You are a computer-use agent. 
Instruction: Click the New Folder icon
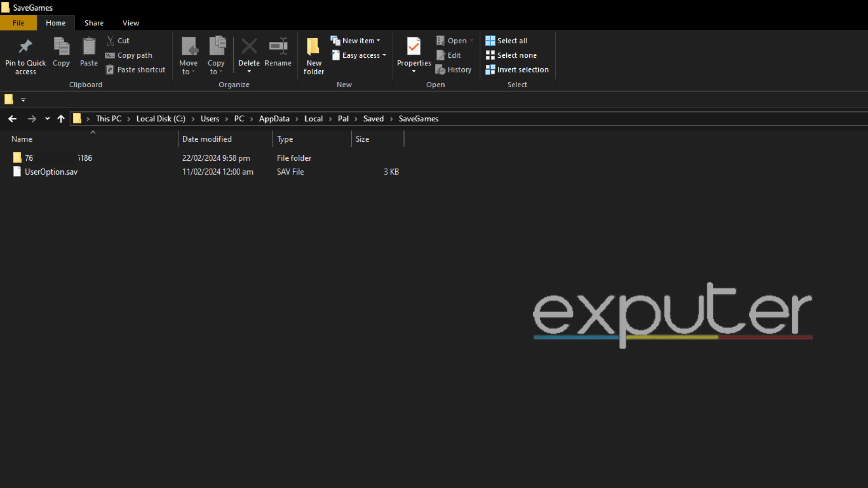pyautogui.click(x=314, y=55)
